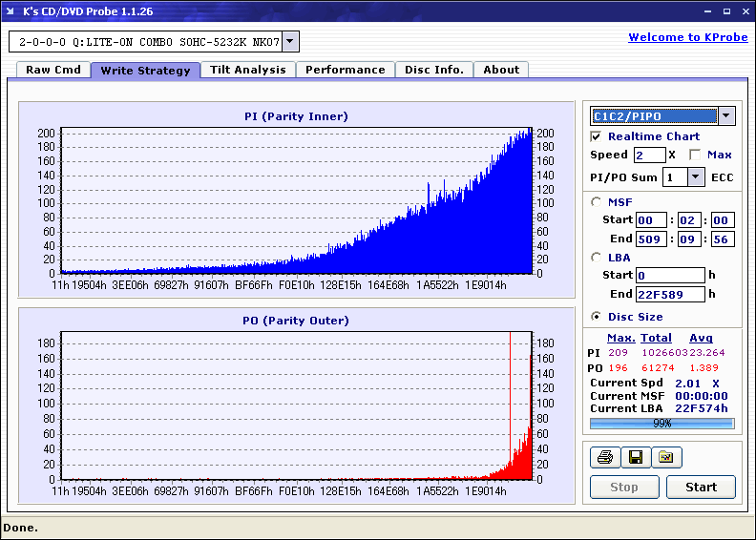
Task: Go to the Performance tab
Action: [346, 70]
